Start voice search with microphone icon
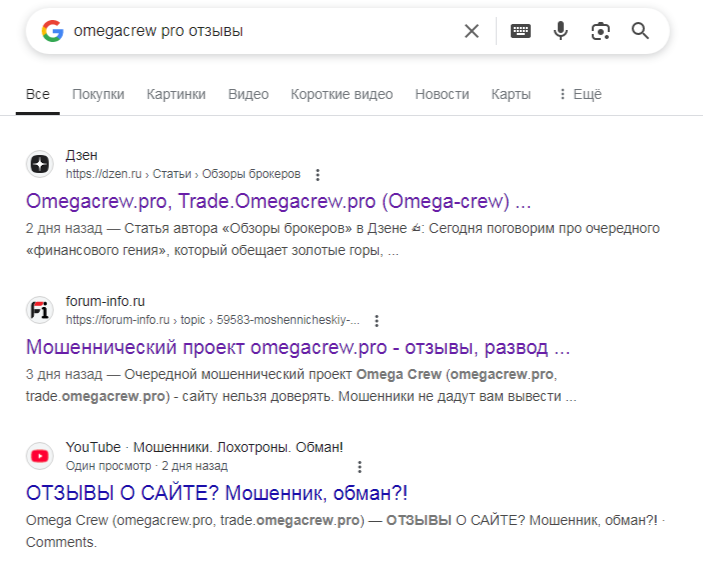703x568 pixels. (560, 31)
